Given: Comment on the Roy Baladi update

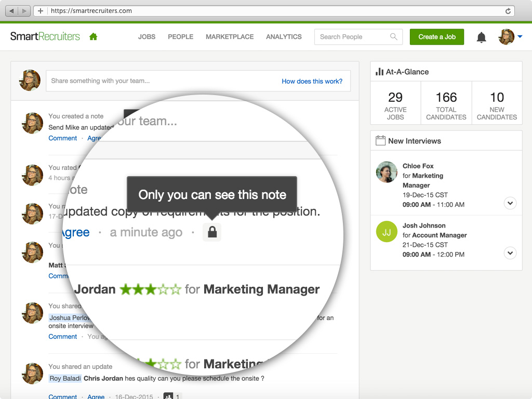Looking at the screenshot, I should click(x=63, y=396).
